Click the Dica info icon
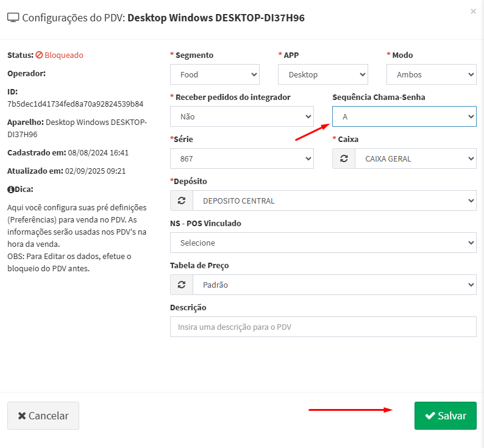This screenshot has height=448, width=484. tap(10, 189)
